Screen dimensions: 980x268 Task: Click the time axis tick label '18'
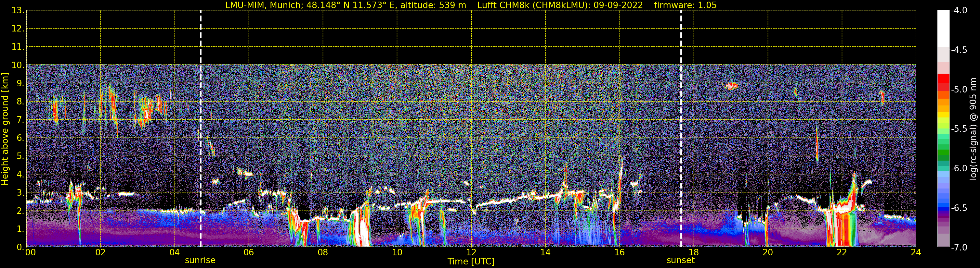(694, 252)
